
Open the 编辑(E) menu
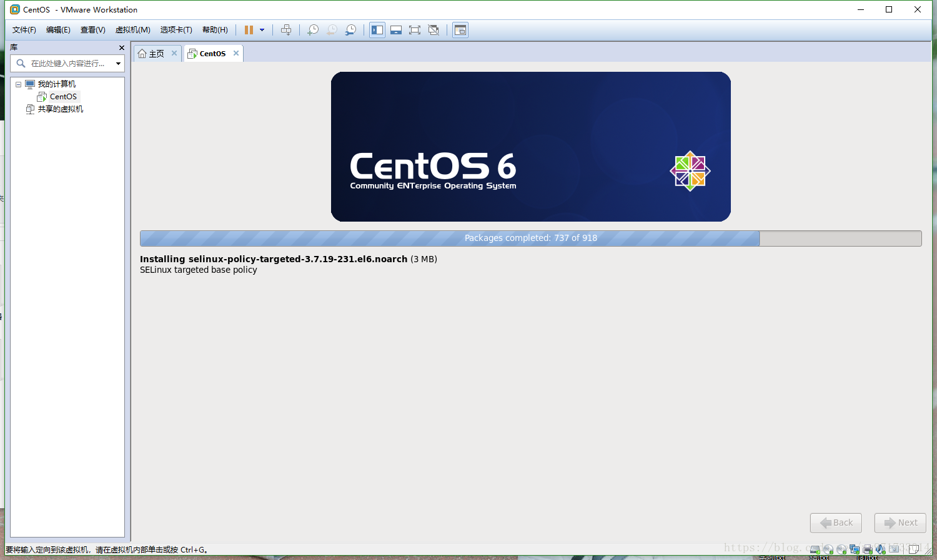click(58, 30)
